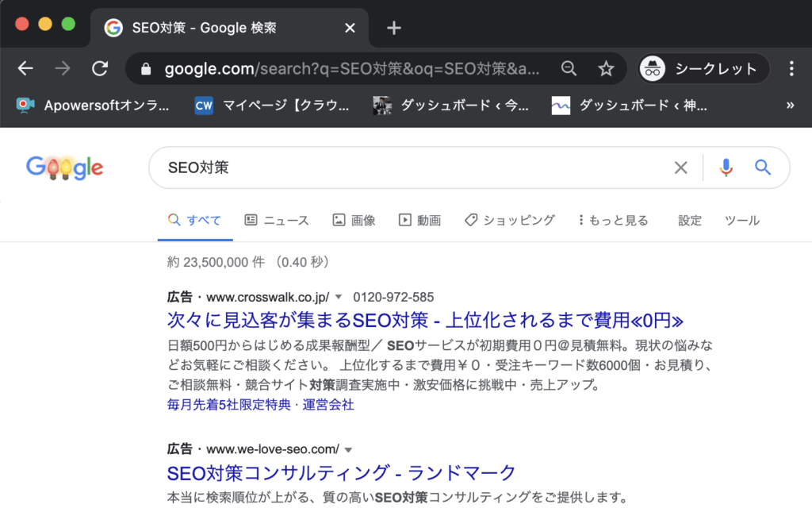Image resolution: width=812 pixels, height=508 pixels.
Task: Submit search with blue magnifier icon
Action: [762, 167]
